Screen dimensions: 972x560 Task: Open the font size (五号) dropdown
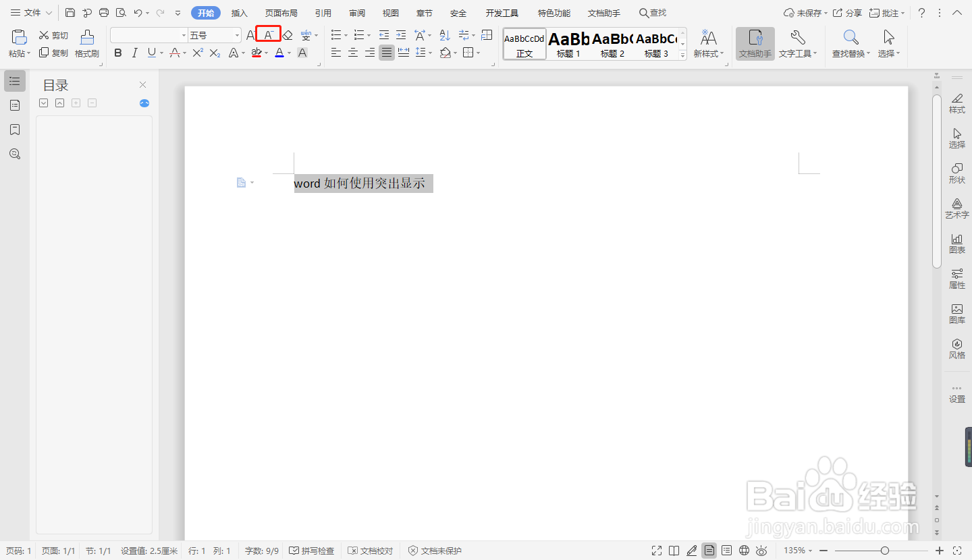[x=236, y=35]
